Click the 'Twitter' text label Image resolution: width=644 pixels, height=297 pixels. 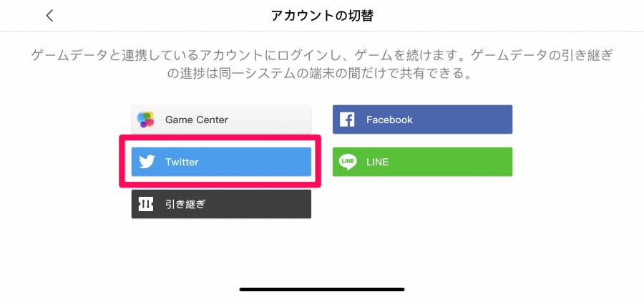pyautogui.click(x=182, y=162)
